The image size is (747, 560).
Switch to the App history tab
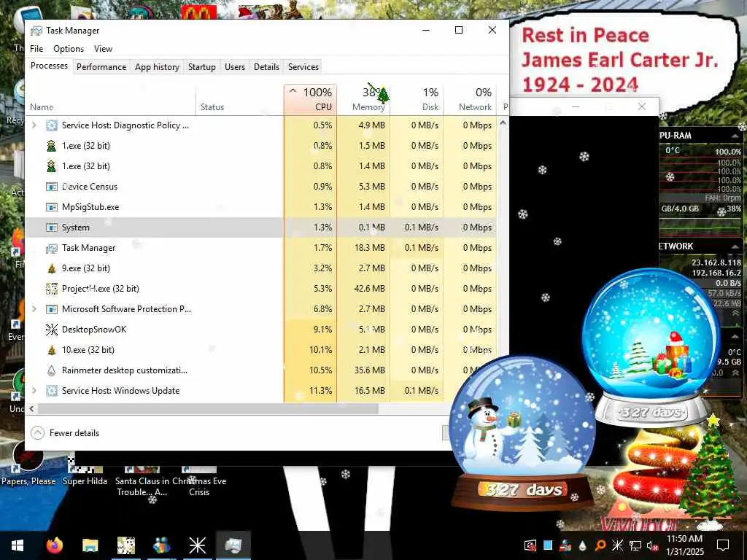[158, 67]
